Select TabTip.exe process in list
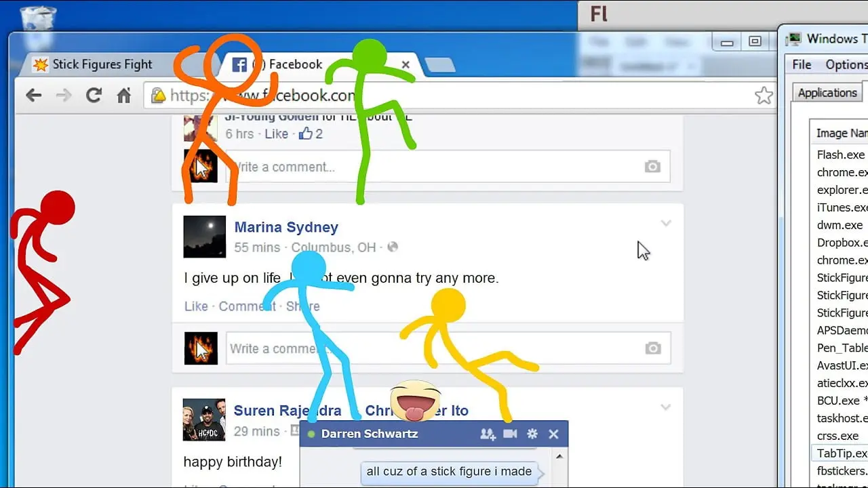 (841, 453)
